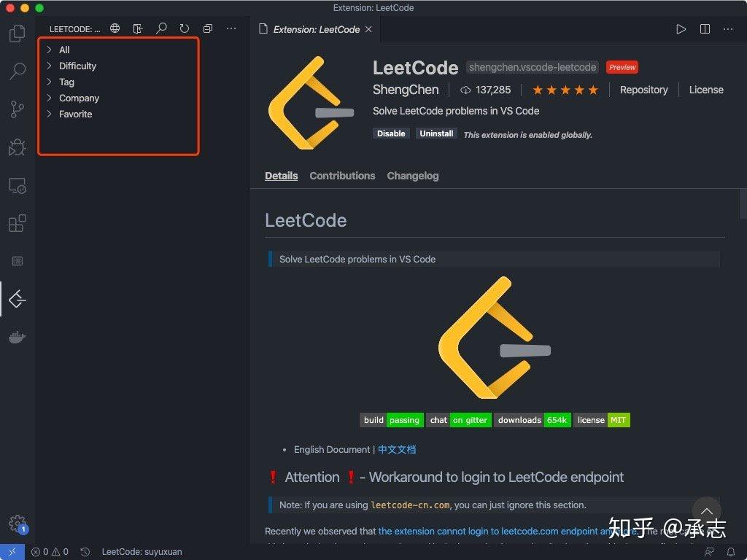Select the Source Control icon
Screen dimensions: 747x560
click(16, 109)
